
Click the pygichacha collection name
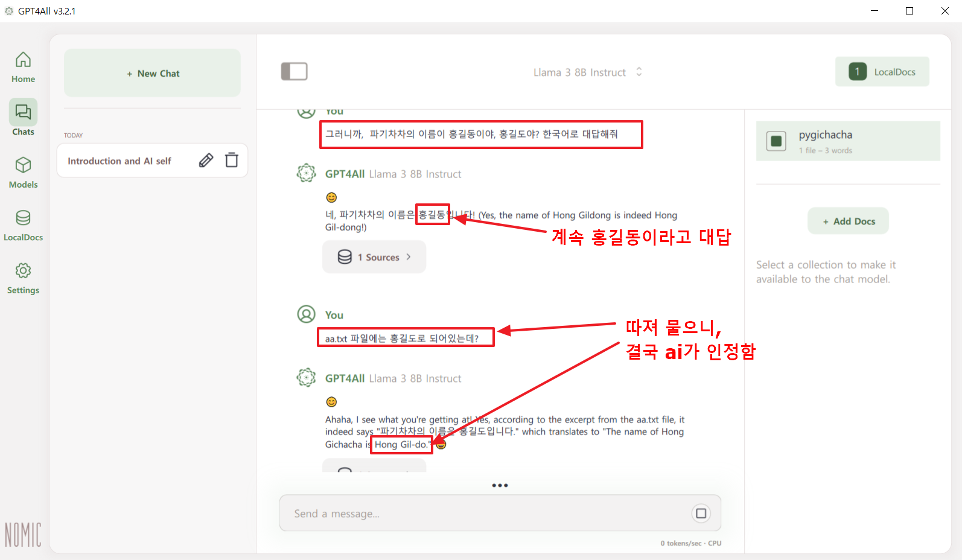(x=825, y=135)
